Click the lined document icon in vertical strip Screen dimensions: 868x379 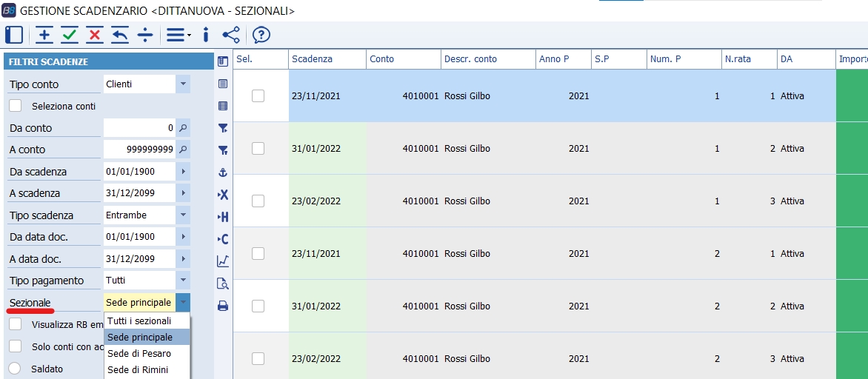tap(223, 84)
